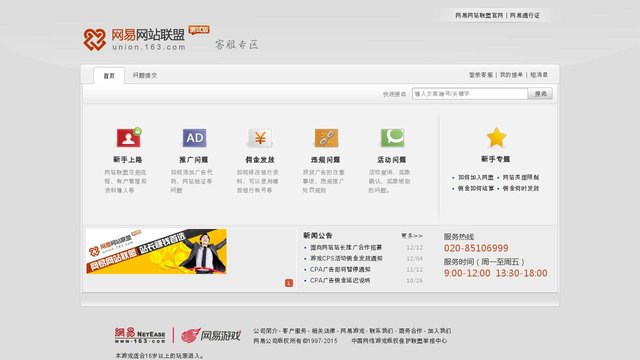Image resolution: width=640 pixels, height=360 pixels.
Task: Click the 公司简介 footer link
Action: 265,331
